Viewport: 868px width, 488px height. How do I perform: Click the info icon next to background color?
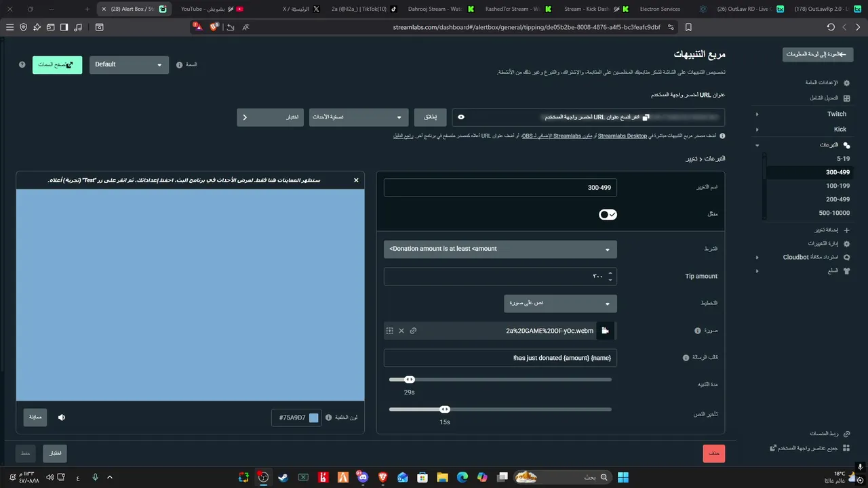[x=329, y=418]
